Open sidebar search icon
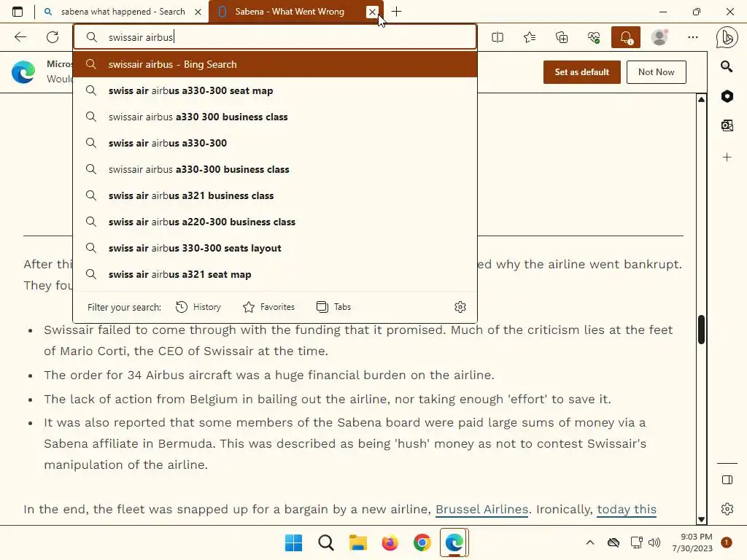The height and width of the screenshot is (560, 747). point(727,66)
